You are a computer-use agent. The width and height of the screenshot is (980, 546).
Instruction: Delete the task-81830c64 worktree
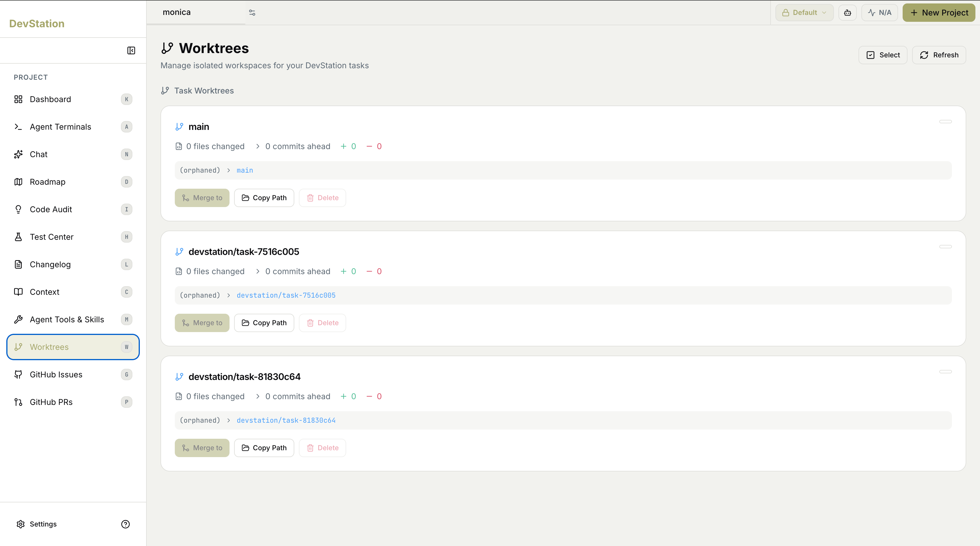pos(322,448)
